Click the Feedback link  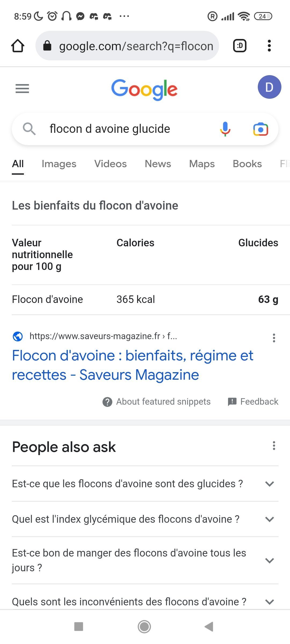pyautogui.click(x=253, y=402)
